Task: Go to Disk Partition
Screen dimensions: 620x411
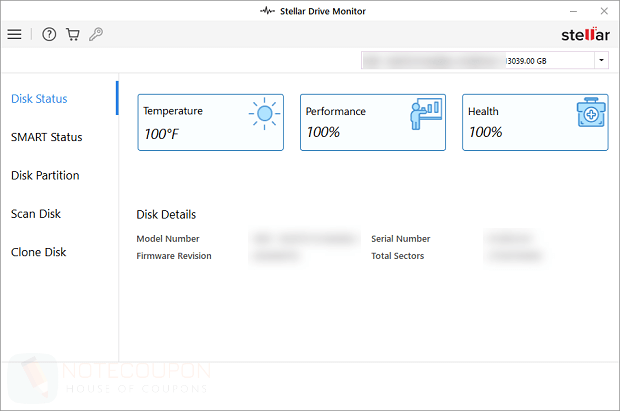Action: (45, 175)
